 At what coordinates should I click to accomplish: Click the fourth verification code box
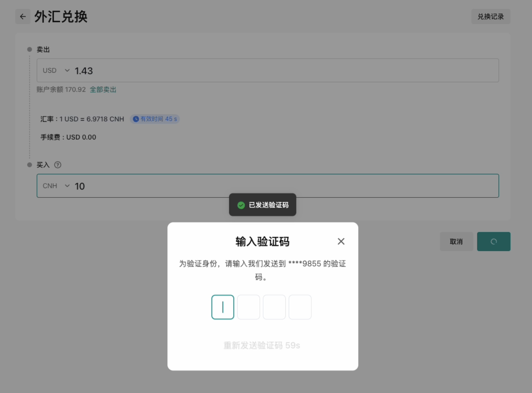[x=300, y=307]
